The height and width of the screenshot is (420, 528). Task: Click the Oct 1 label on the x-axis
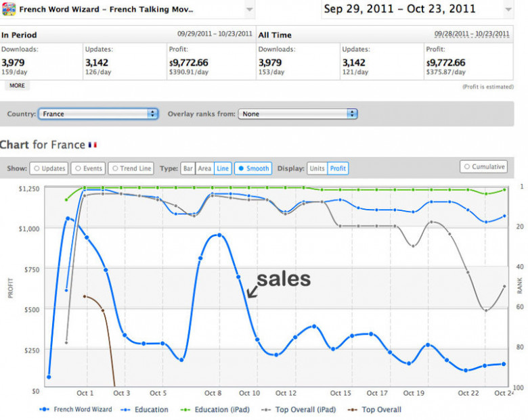click(85, 393)
